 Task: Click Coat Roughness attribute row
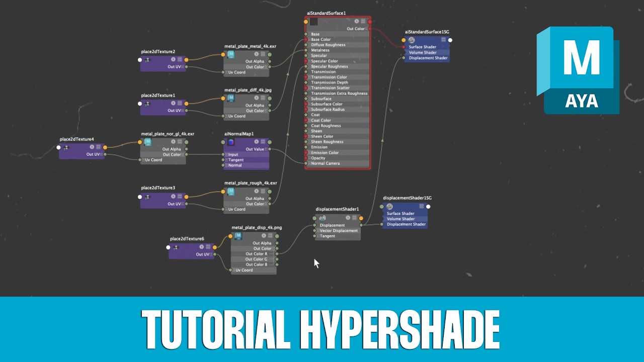click(x=338, y=126)
